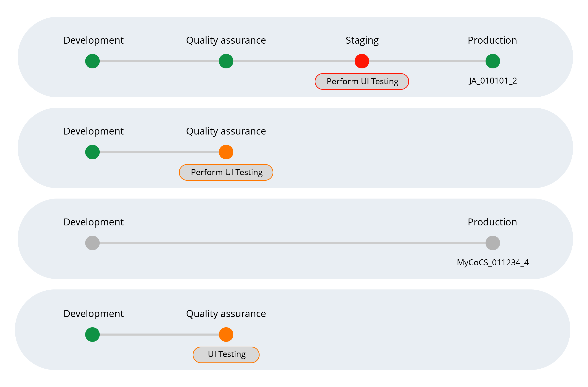The width and height of the screenshot is (588, 387).
Task: Select green Development dot in the bottom pipeline
Action: [x=92, y=335]
